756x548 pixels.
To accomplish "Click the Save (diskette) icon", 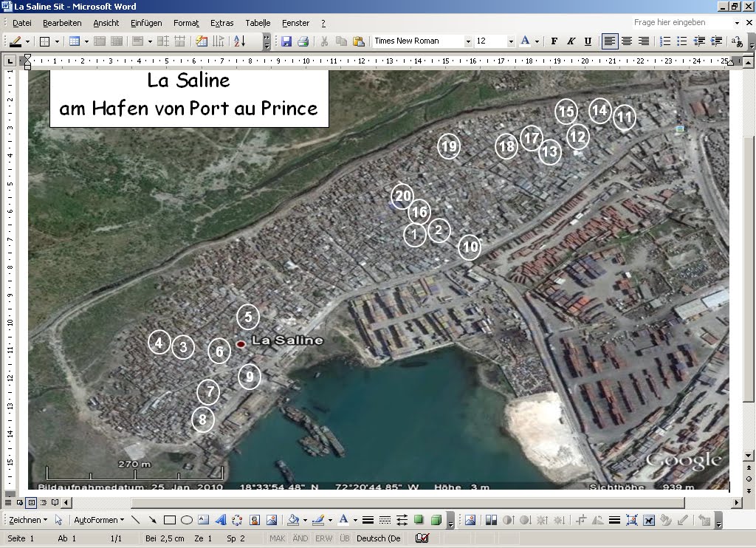I will pos(286,41).
